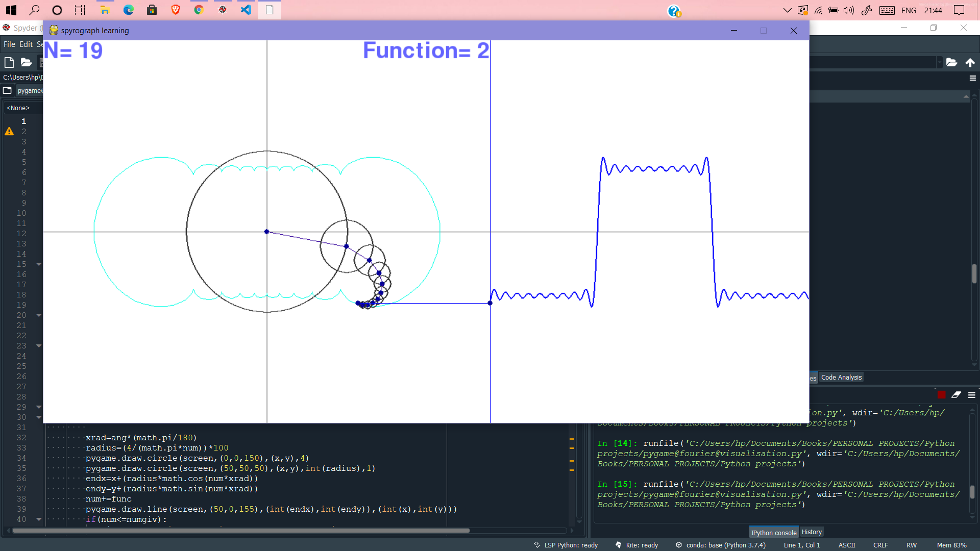980x551 pixels.
Task: Click the warning icon on line 2
Action: pyautogui.click(x=9, y=132)
